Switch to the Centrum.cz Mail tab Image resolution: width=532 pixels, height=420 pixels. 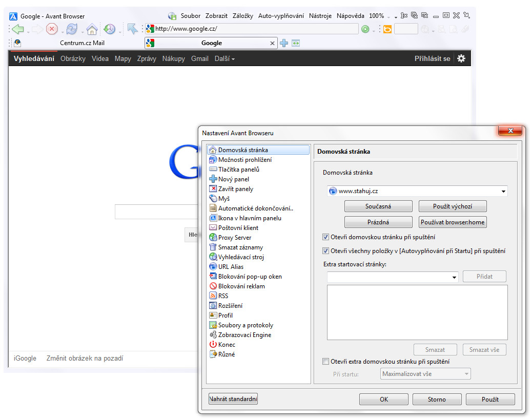[x=82, y=43]
